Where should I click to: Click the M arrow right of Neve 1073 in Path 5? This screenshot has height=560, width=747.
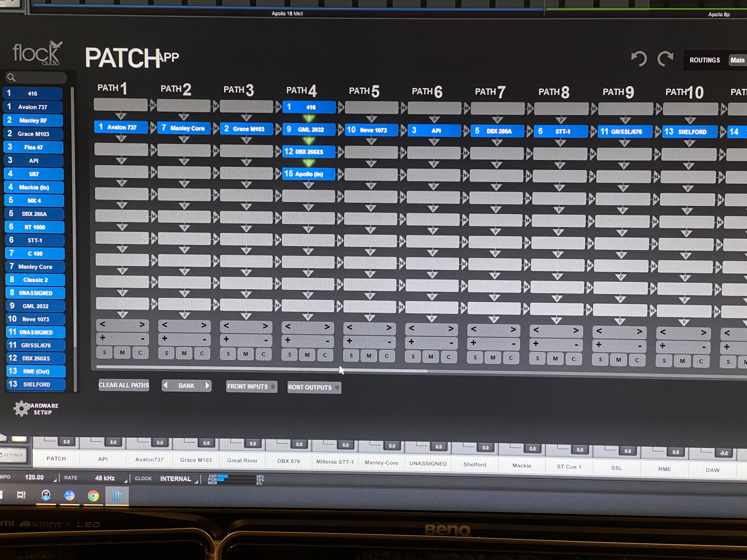click(x=403, y=130)
